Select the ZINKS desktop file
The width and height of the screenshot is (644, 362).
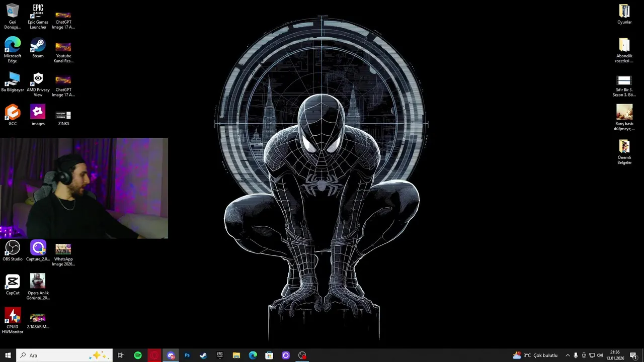coord(63,118)
